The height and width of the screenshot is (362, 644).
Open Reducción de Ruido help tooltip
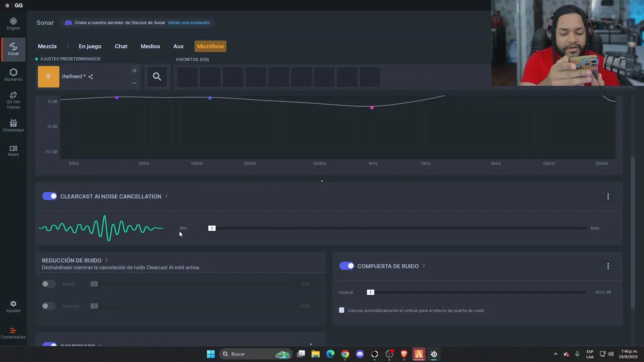[106, 260]
